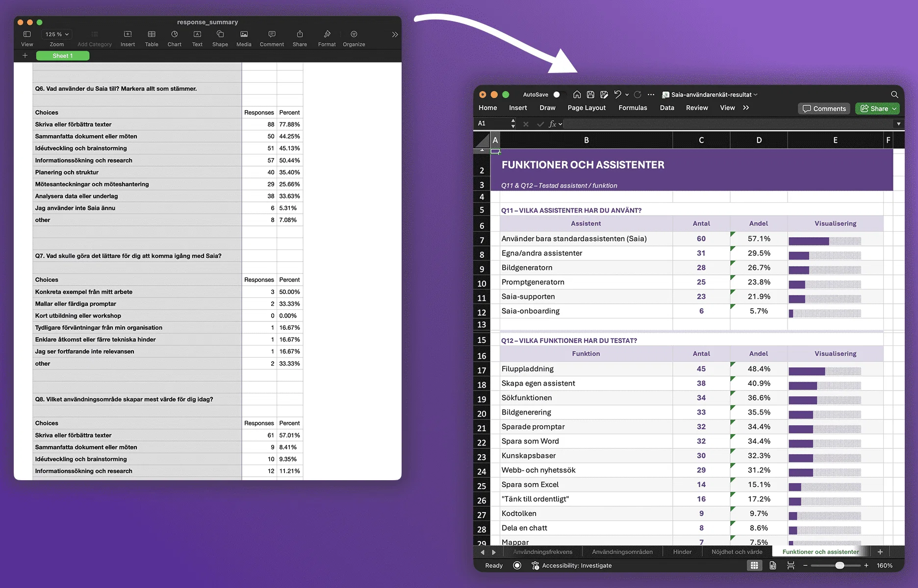Click the Share icon in the Numbers toolbar
Screen dimensions: 918x588
coord(300,34)
